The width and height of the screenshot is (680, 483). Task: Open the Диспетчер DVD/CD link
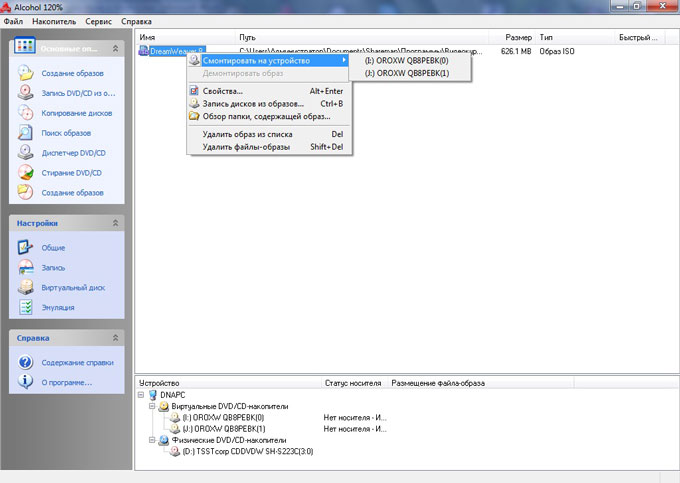pyautogui.click(x=73, y=153)
